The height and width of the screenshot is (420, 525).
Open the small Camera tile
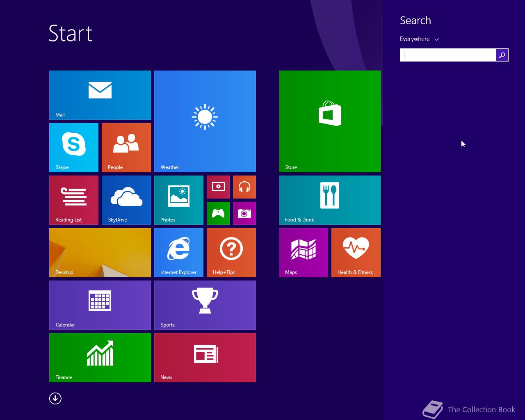(244, 213)
